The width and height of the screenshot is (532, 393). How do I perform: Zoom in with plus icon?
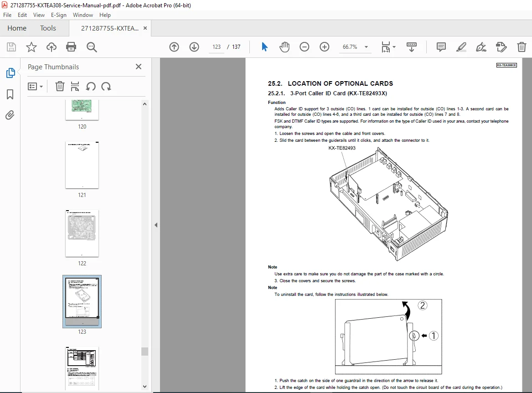coord(325,47)
